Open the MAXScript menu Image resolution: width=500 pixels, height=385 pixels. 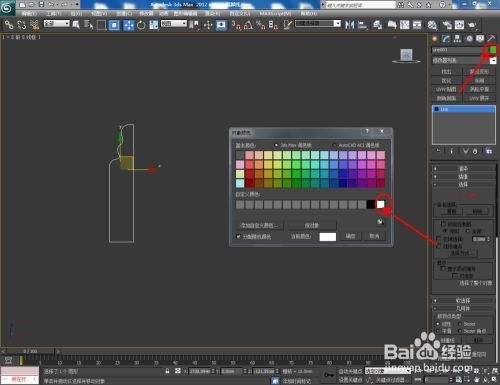pyautogui.click(x=275, y=13)
